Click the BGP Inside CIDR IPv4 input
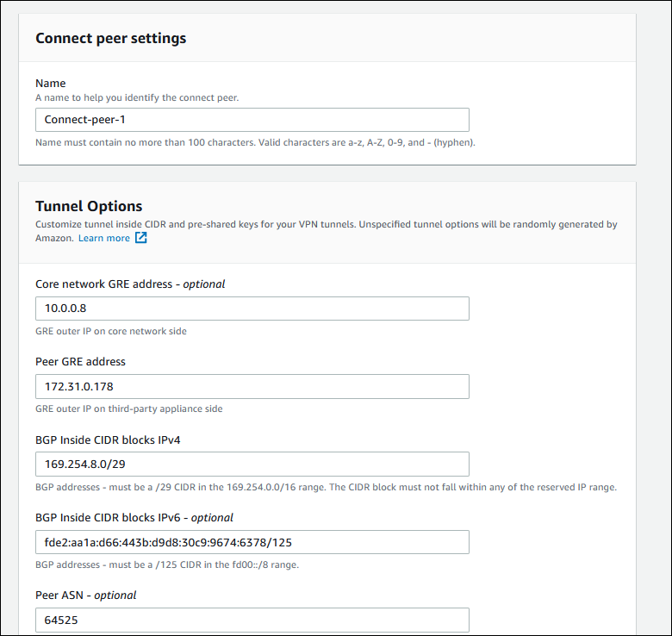Viewport: 672px width, 636px height. (252, 464)
